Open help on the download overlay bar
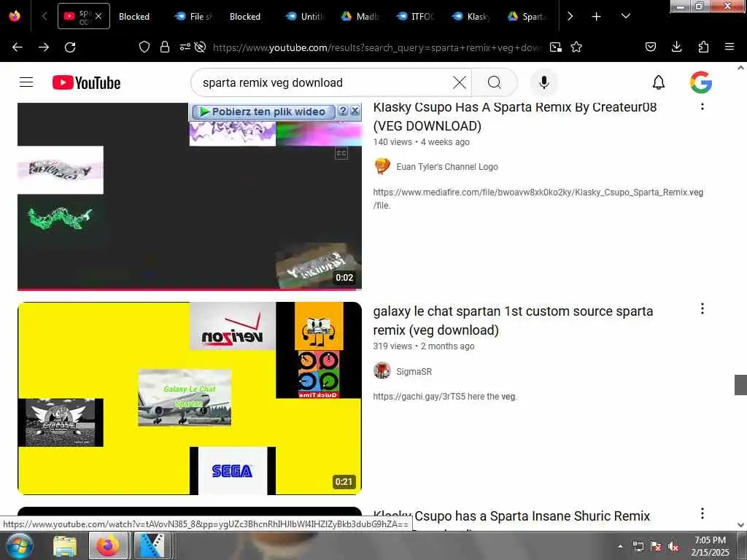 point(343,111)
